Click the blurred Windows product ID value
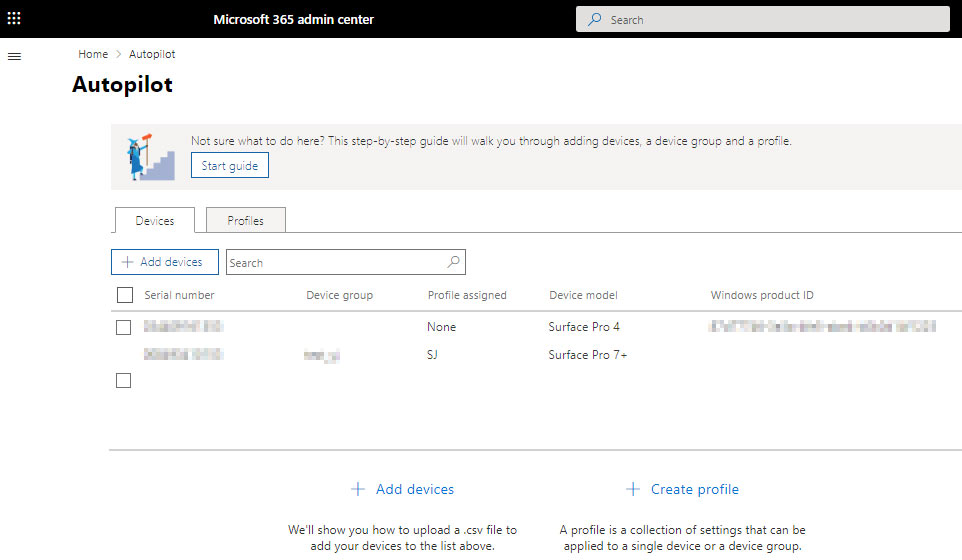 822,326
